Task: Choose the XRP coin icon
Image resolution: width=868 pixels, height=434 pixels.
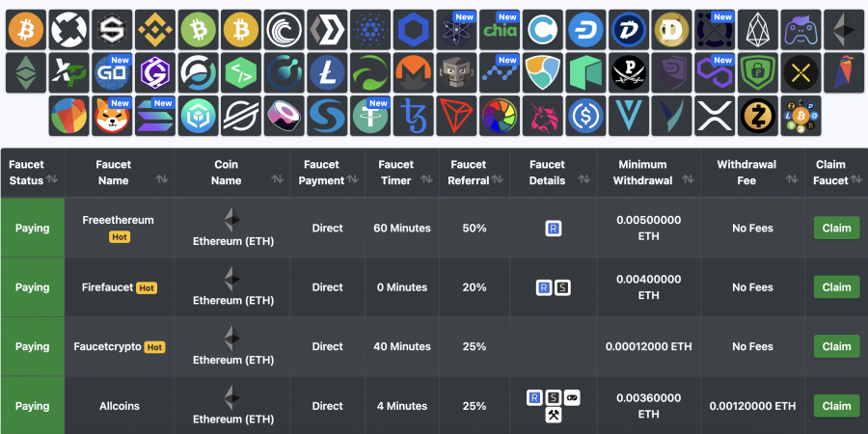Action: tap(715, 116)
